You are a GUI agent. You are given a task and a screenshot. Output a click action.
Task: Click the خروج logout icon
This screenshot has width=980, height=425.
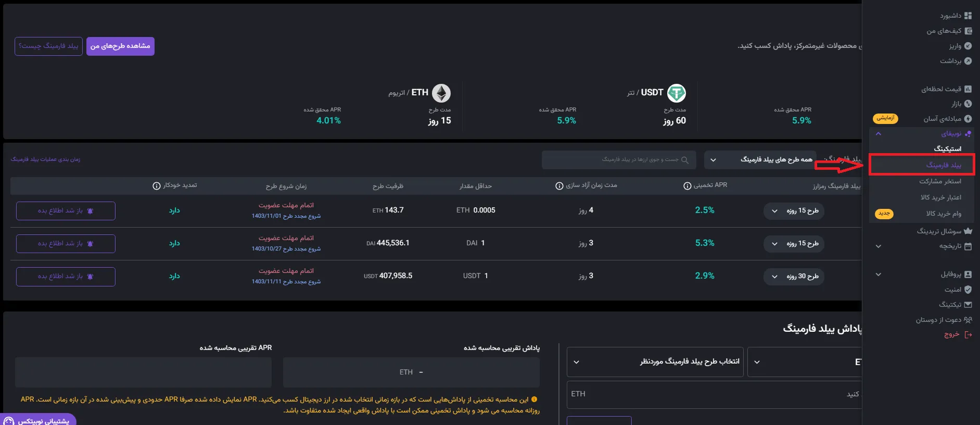[968, 334]
